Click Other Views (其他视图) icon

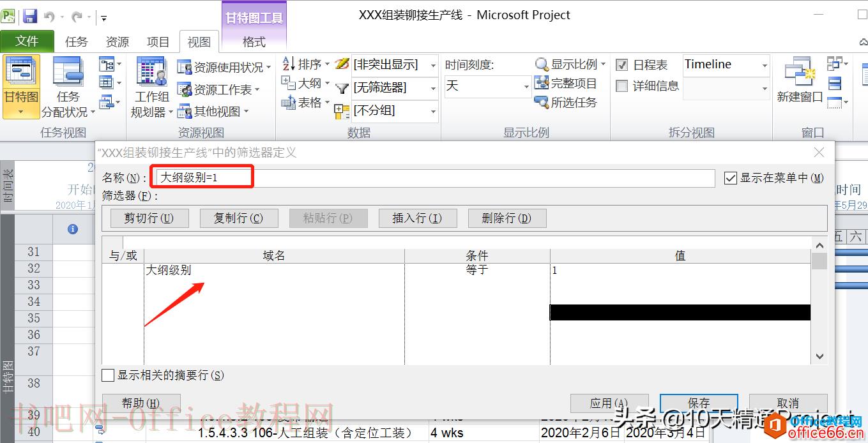click(x=185, y=112)
